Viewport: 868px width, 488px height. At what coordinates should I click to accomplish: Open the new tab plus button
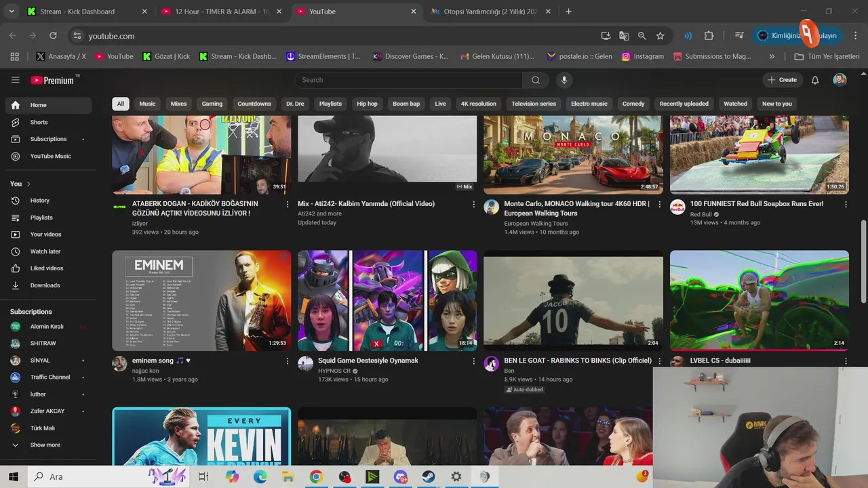tap(568, 12)
